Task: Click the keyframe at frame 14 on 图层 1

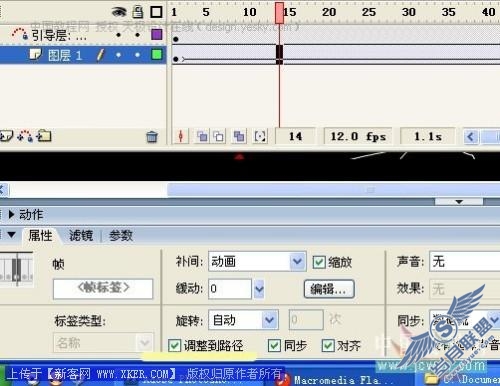Action: point(279,54)
